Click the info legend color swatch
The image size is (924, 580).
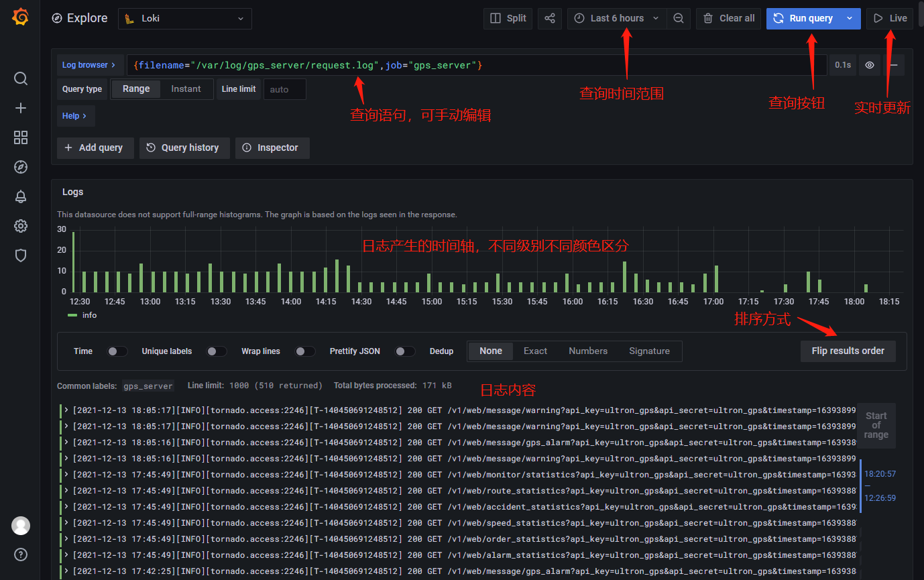73,315
